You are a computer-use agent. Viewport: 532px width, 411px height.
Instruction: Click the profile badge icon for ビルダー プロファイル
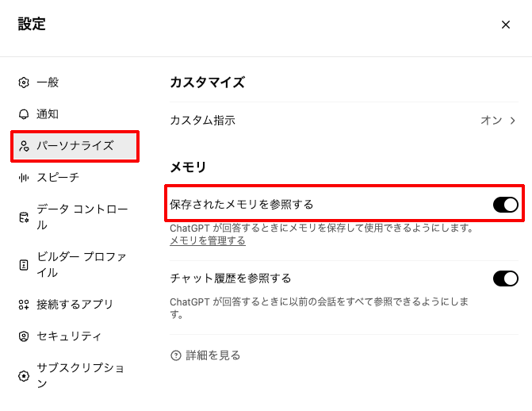pyautogui.click(x=24, y=265)
